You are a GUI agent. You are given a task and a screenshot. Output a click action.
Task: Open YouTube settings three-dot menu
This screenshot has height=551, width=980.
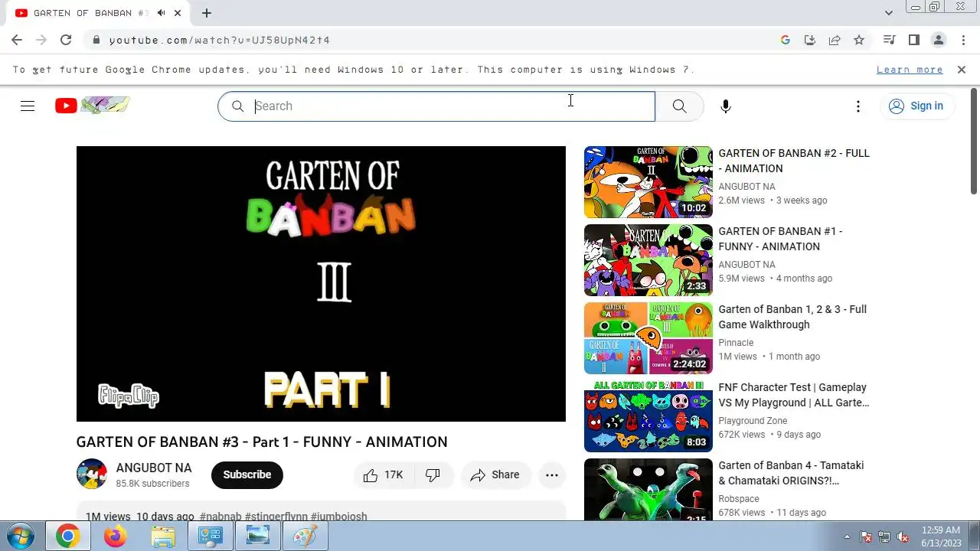click(x=858, y=106)
